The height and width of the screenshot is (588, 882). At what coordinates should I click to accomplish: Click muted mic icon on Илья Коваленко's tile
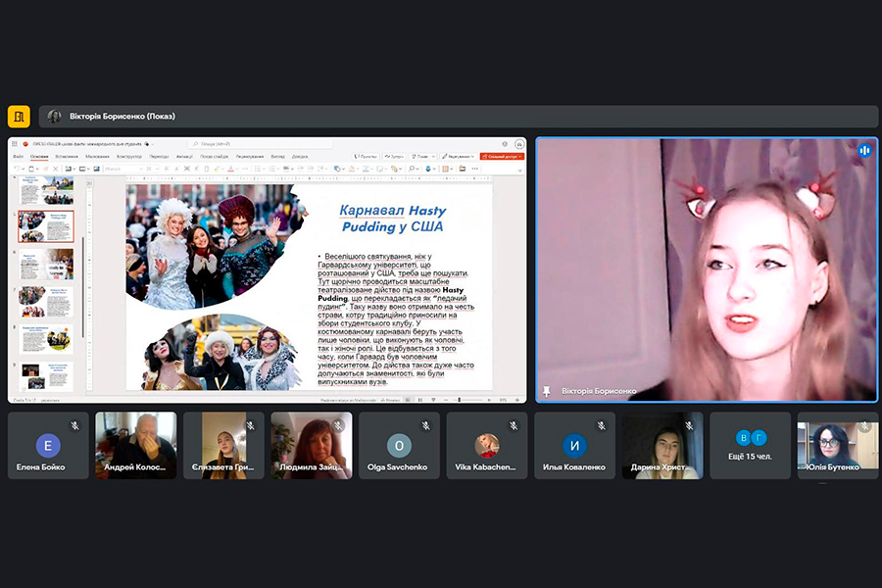(602, 425)
